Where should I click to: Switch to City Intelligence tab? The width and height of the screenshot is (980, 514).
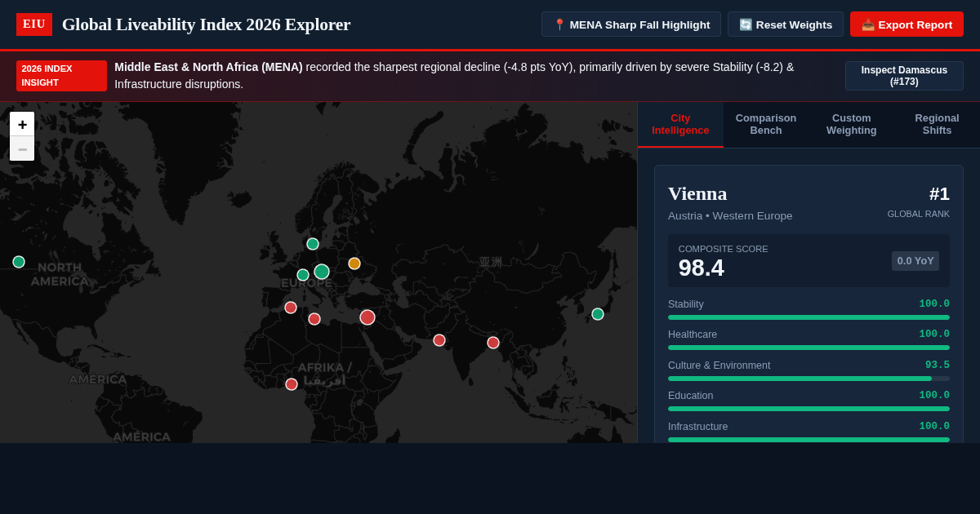click(680, 124)
